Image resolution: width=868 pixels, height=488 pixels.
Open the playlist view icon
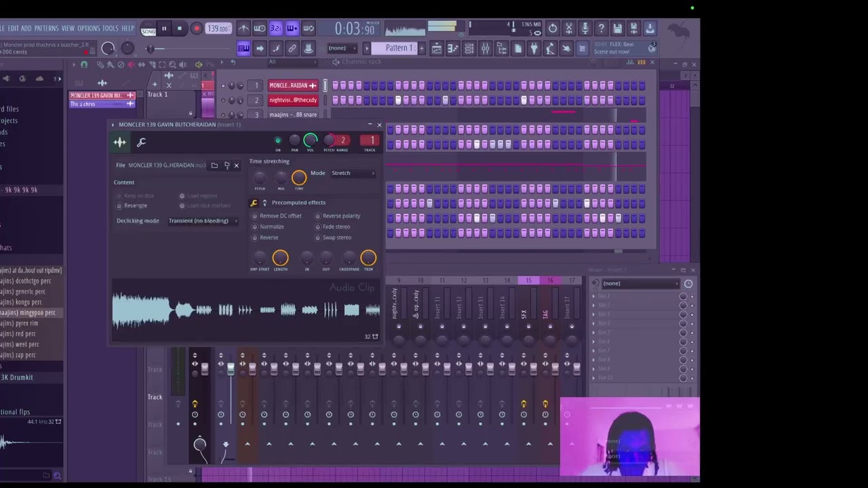point(437,49)
